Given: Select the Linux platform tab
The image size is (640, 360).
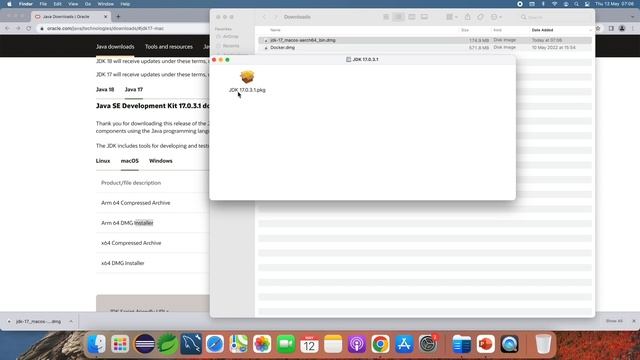Looking at the screenshot, I should [103, 161].
